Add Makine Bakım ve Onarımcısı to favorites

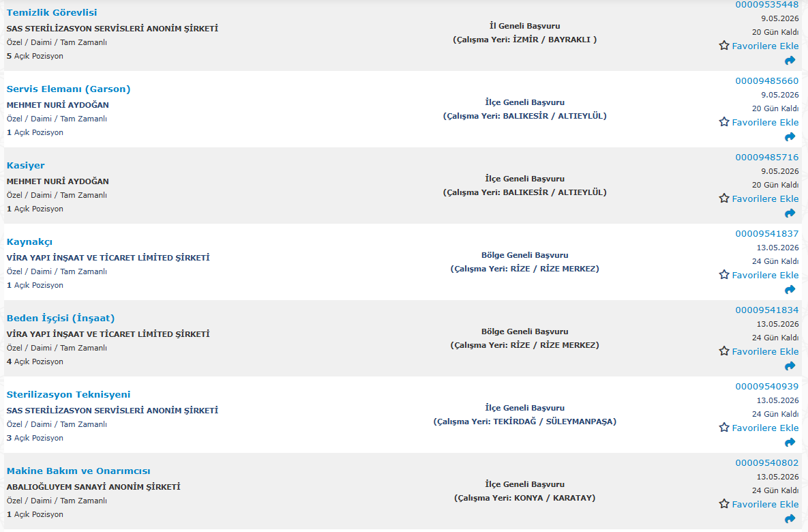724,504
